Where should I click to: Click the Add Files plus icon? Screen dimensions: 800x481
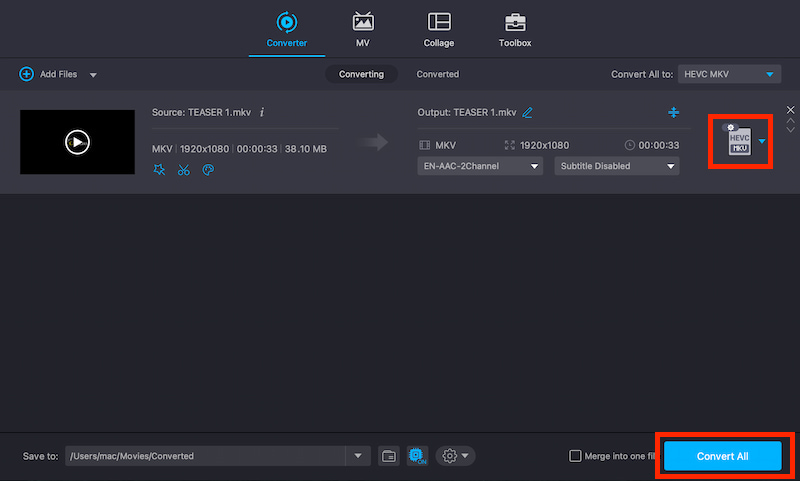[27, 74]
